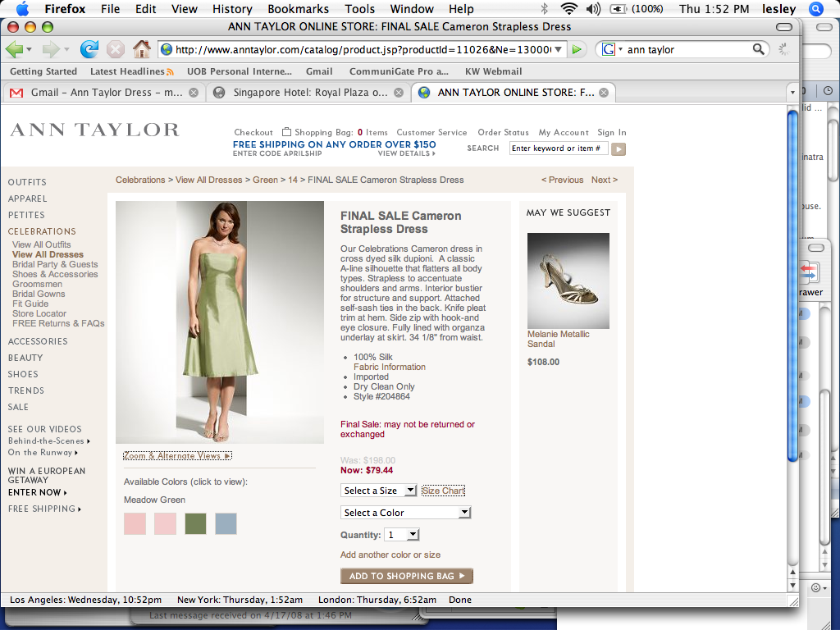Select the blue color swatch
Image resolution: width=840 pixels, height=630 pixels.
coord(226,524)
